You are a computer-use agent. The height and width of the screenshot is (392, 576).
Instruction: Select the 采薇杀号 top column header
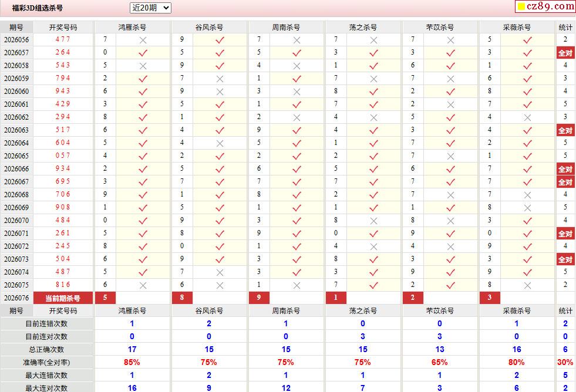click(517, 27)
